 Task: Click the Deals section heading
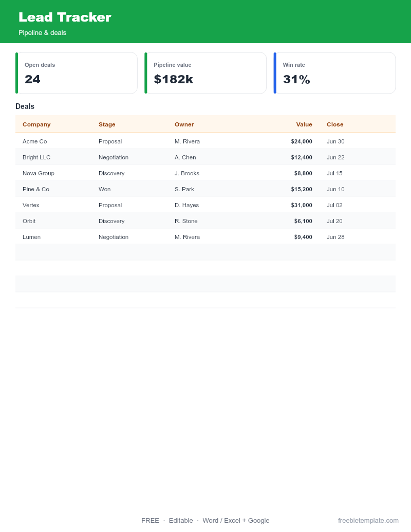coord(25,106)
